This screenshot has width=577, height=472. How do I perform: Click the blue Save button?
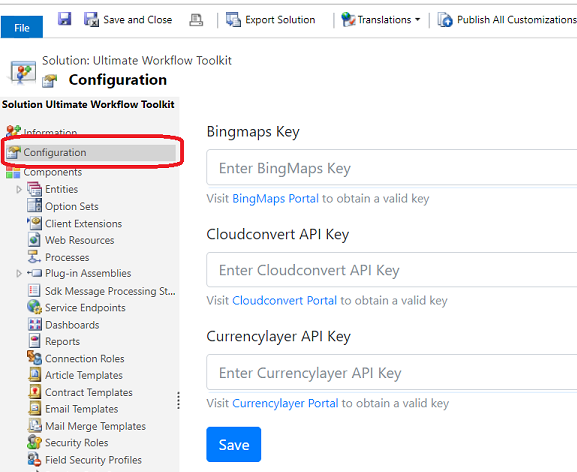(x=234, y=444)
